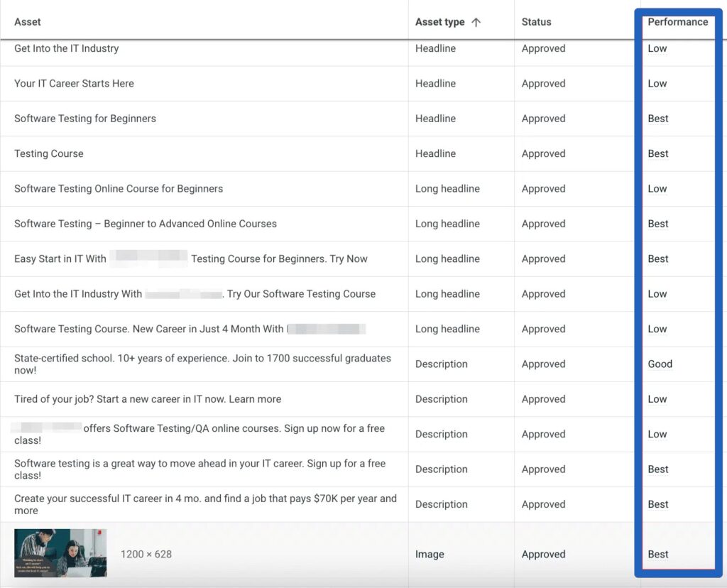Click the Image asset type cell
The image size is (727, 588).
pos(430,554)
